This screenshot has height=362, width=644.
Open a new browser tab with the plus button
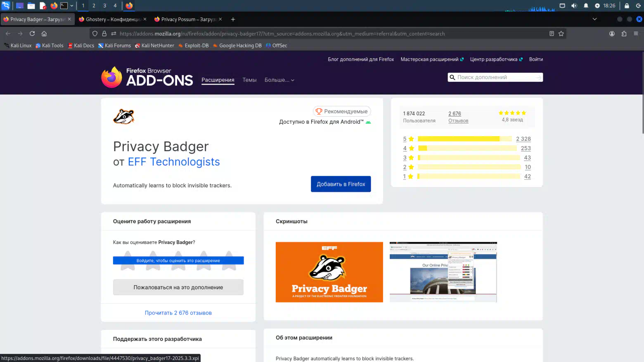point(233,19)
